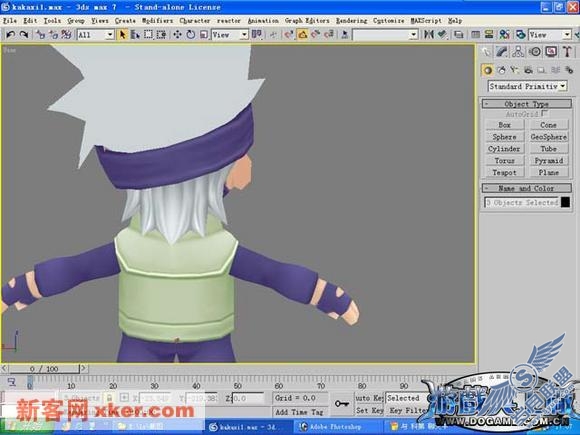Click the Cone primitive button
The image size is (580, 435).
pos(548,125)
